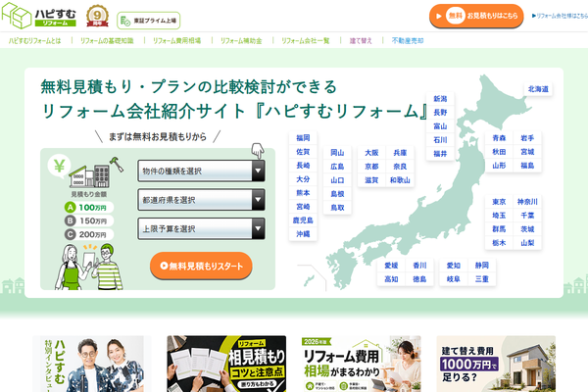Image resolution: width=588 pixels, height=392 pixels.
Task: Select 熊本 prefecture link
Action: [303, 193]
